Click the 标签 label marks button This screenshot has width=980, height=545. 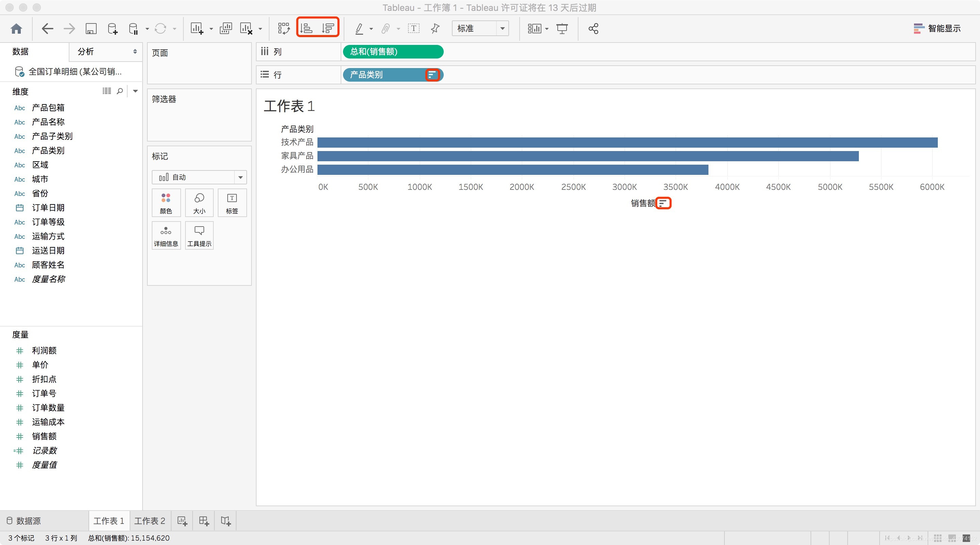coord(232,203)
